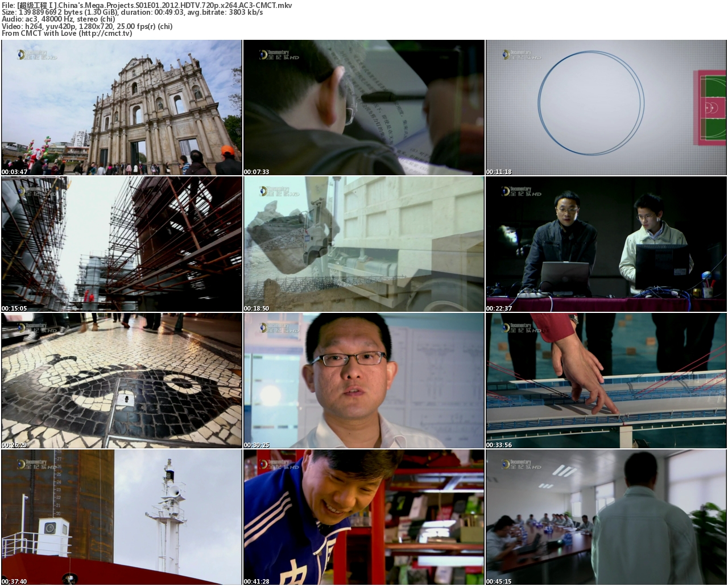
Task: Select the 00:22:37 frame of two men at laptops
Action: pyautogui.click(x=606, y=244)
